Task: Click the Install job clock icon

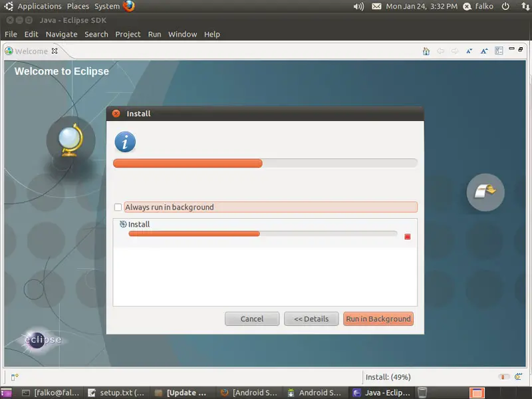Action: pyautogui.click(x=123, y=224)
